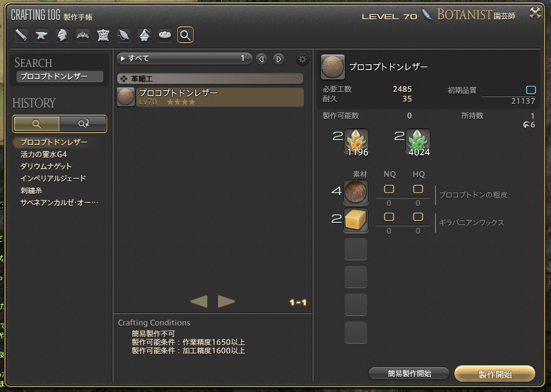Select the Weaver needle class icon
Viewport: 551px width, 392px height.
pos(124,35)
